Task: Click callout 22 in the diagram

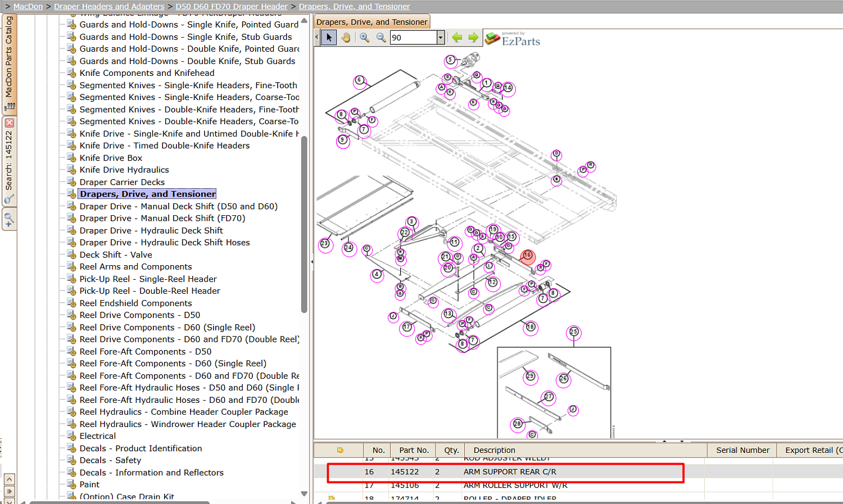Action: pyautogui.click(x=405, y=233)
